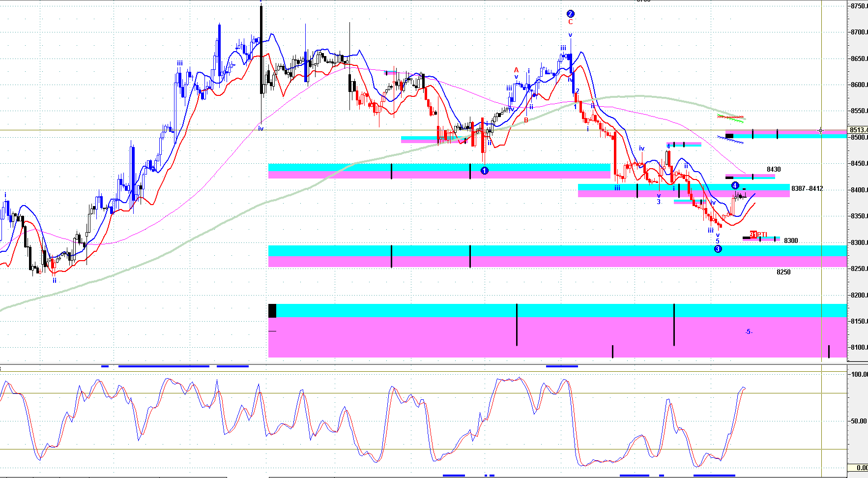Screen dimensions: 868x478
Task: Click 8450.0 on the price axis
Action: tap(859, 164)
